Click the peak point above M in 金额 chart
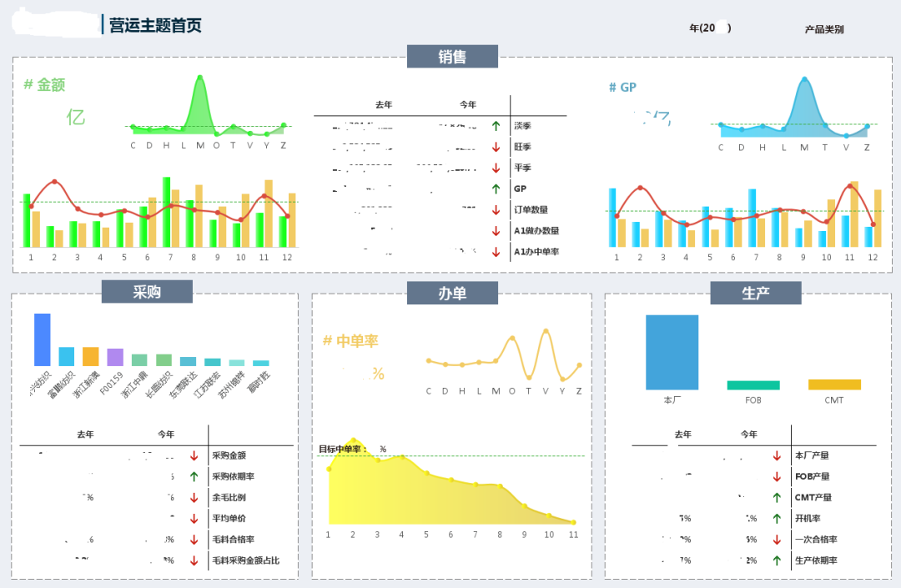The height and width of the screenshot is (588, 901). (x=200, y=77)
